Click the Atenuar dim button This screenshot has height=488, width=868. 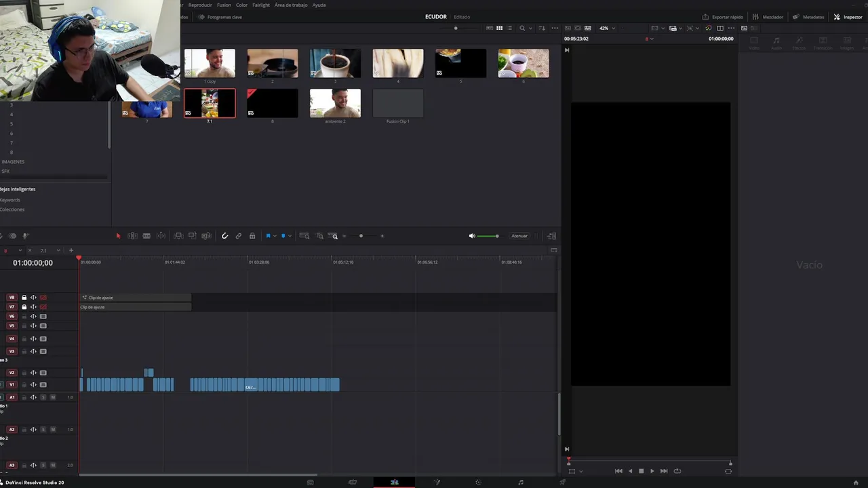point(519,236)
